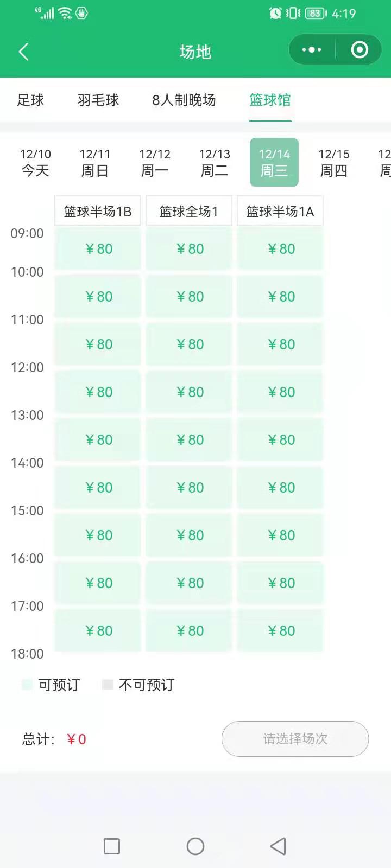Switch to 羽毛球 tab

pos(98,100)
